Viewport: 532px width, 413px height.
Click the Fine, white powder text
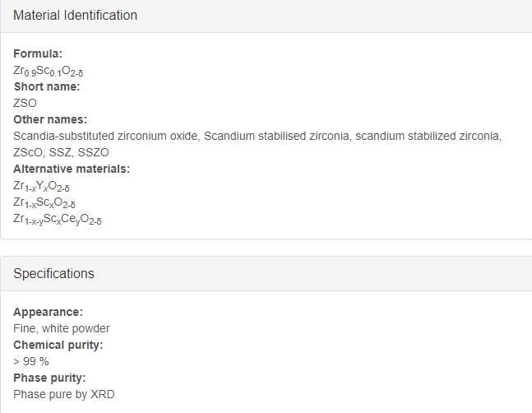[62, 328]
